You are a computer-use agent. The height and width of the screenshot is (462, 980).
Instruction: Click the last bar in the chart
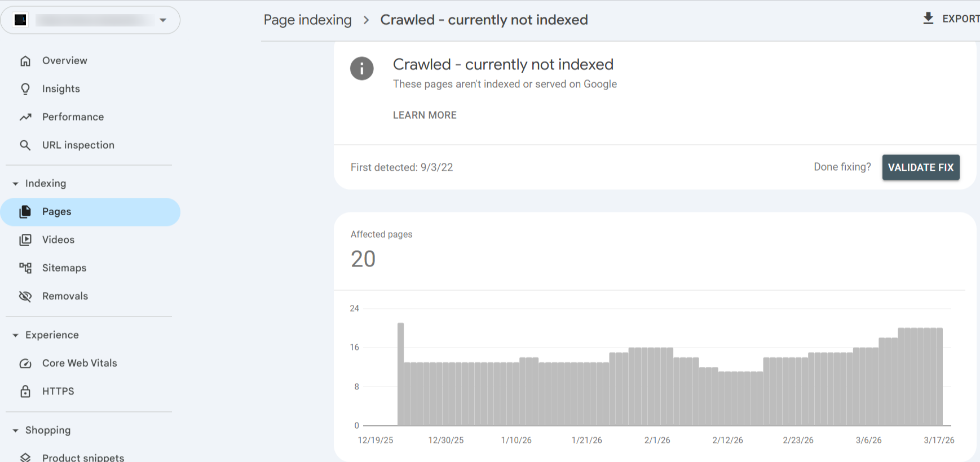939,376
